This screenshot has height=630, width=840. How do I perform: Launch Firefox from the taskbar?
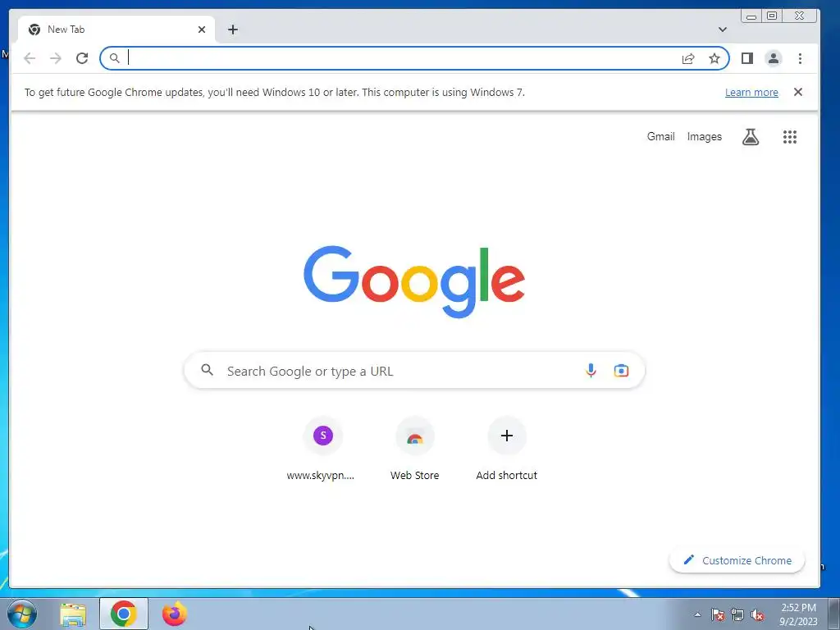tap(175, 614)
